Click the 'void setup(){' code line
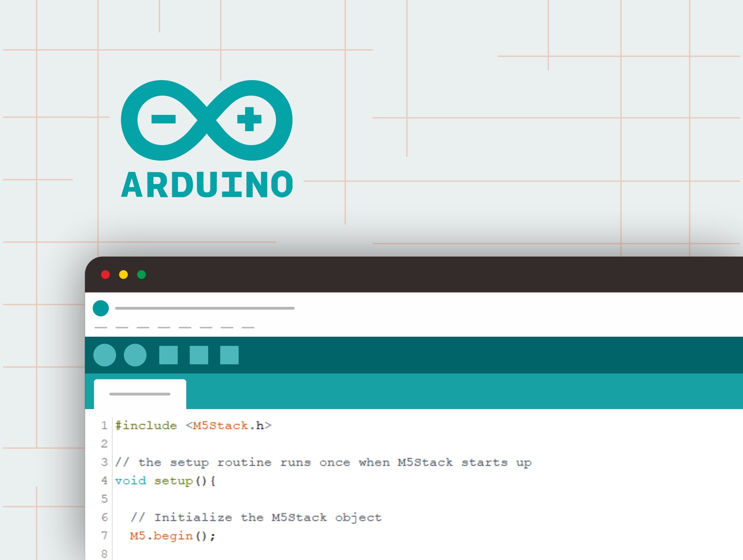Image resolution: width=743 pixels, height=560 pixels. [165, 481]
